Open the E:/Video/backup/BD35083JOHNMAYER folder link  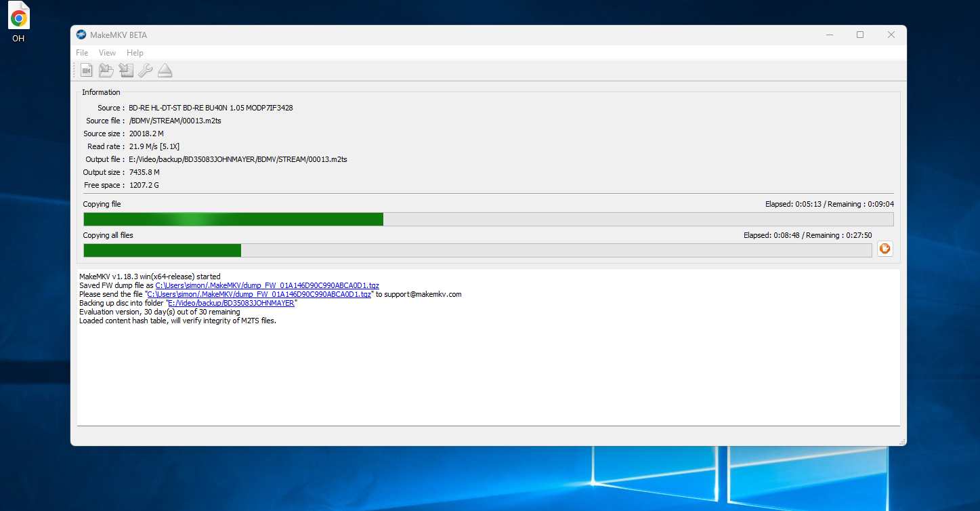(x=231, y=304)
